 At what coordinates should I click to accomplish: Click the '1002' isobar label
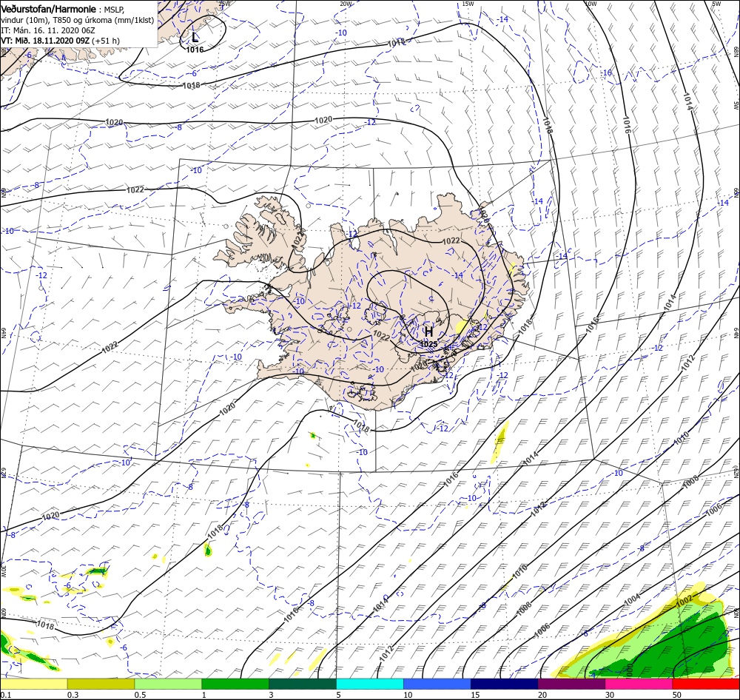tap(684, 599)
